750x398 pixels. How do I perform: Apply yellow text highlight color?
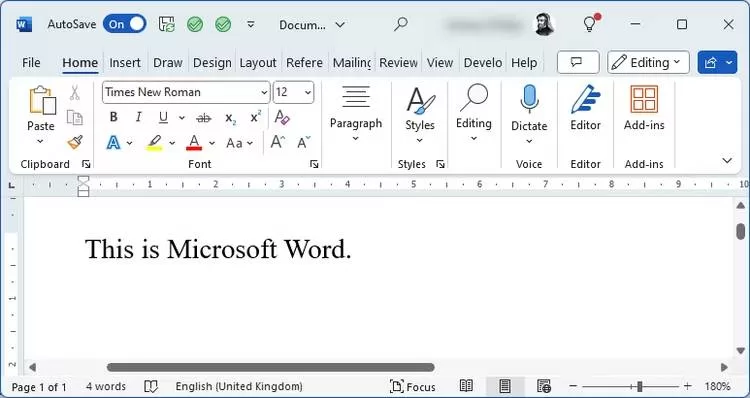tap(154, 143)
